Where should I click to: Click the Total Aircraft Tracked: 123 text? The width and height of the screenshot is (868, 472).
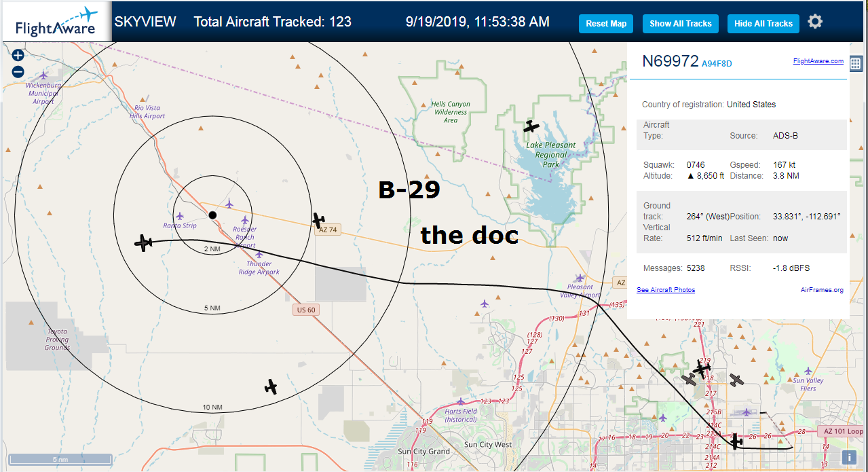coord(273,22)
